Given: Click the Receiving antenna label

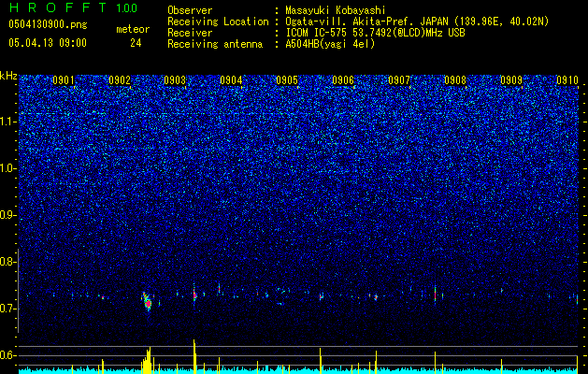Looking at the screenshot, I should tap(215, 44).
